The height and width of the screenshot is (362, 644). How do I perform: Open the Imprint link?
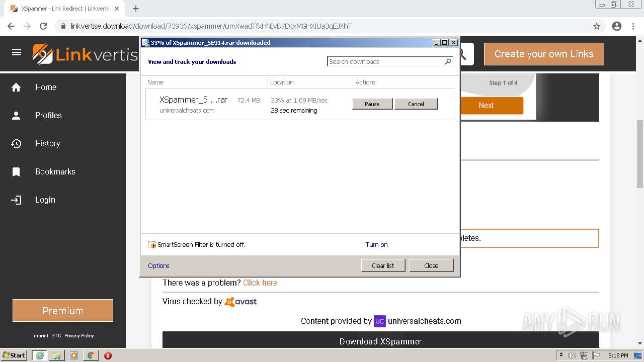pos(40,336)
